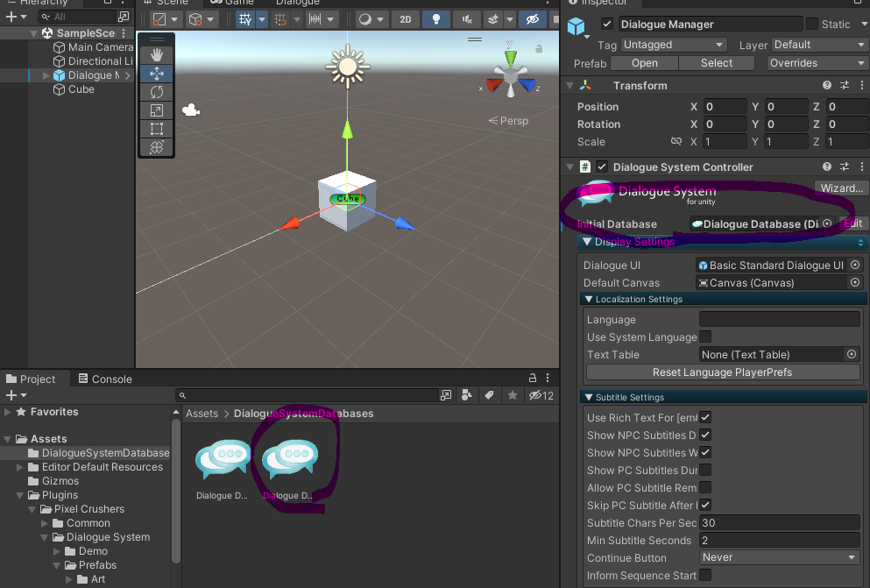870x588 pixels.
Task: Select the Scale tool
Action: pyautogui.click(x=157, y=110)
